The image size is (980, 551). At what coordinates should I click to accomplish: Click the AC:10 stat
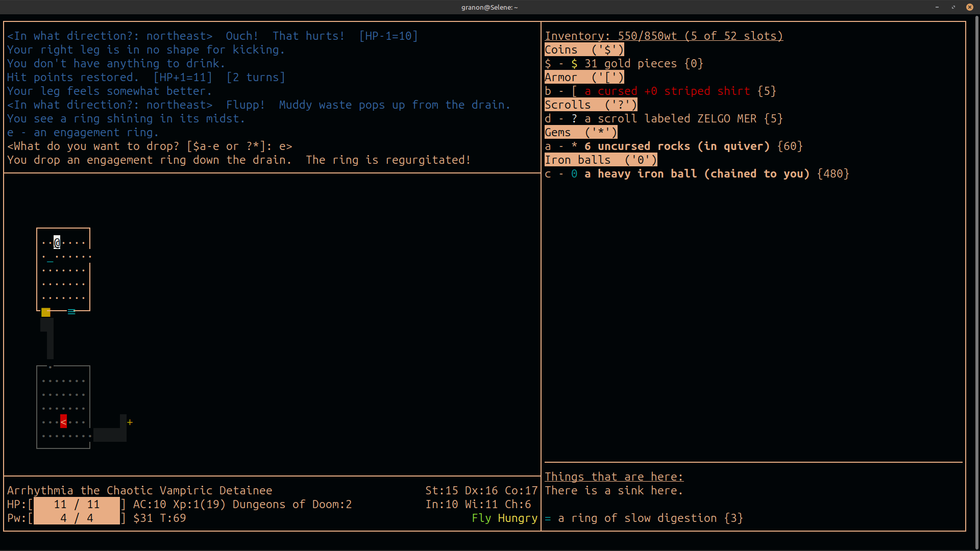pos(150,505)
